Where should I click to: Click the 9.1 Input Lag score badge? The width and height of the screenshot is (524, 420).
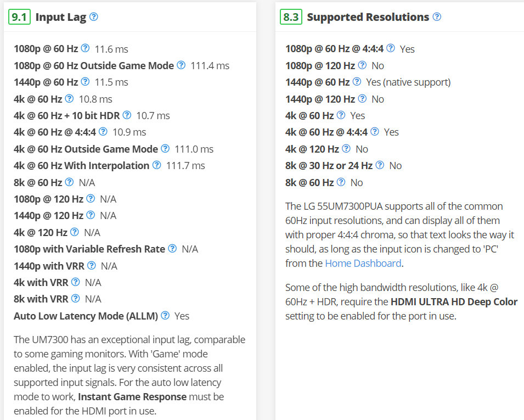click(19, 17)
